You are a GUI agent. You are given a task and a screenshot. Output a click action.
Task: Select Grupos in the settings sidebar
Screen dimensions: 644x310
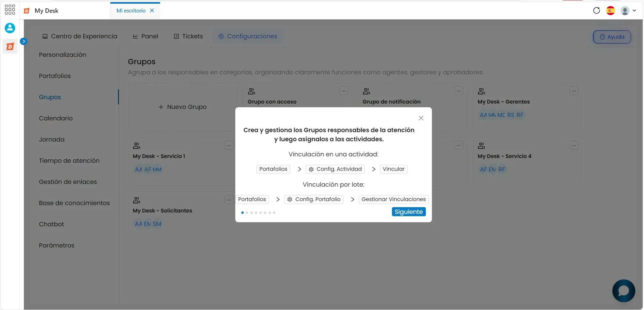50,97
